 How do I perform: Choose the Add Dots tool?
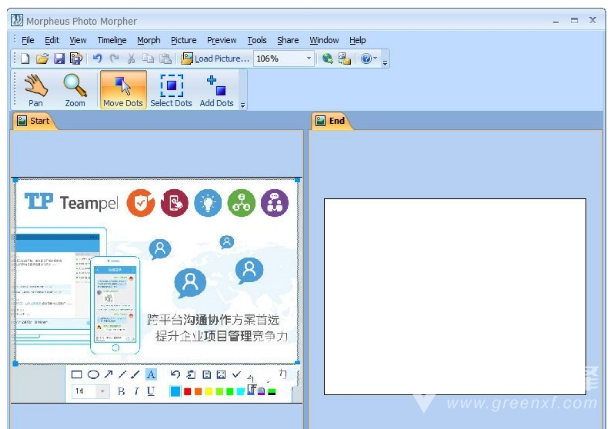tap(217, 90)
